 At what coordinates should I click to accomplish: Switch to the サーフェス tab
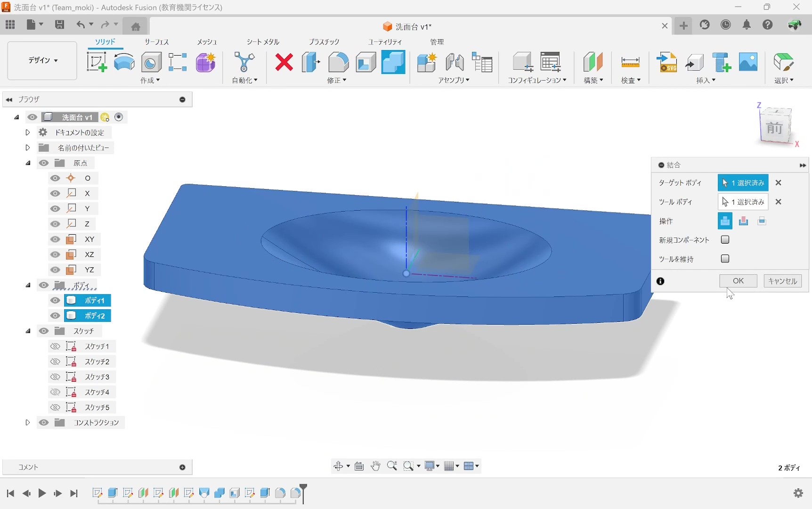[x=156, y=42]
